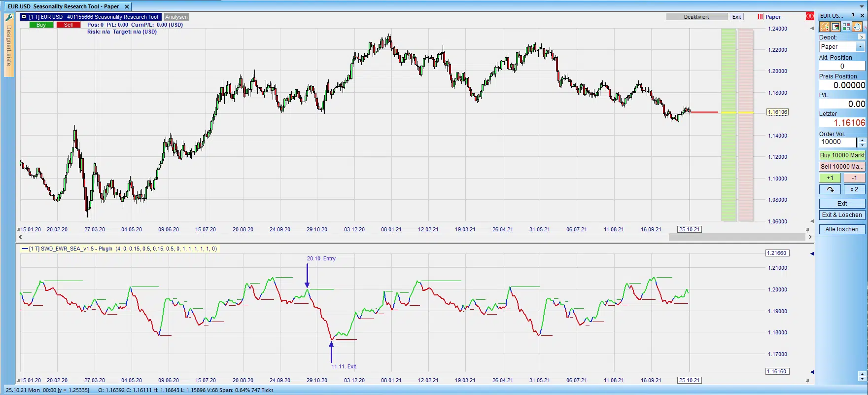Decrease order volume with down arrow
This screenshot has width=868, height=395.
pos(862,144)
